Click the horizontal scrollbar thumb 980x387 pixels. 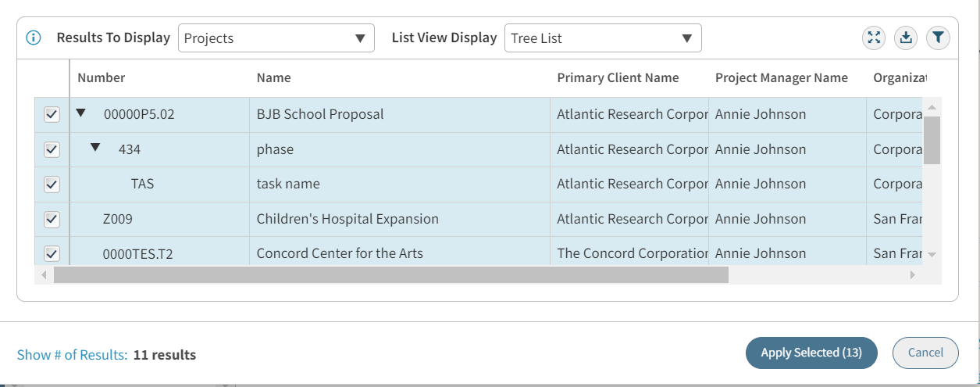click(x=390, y=275)
